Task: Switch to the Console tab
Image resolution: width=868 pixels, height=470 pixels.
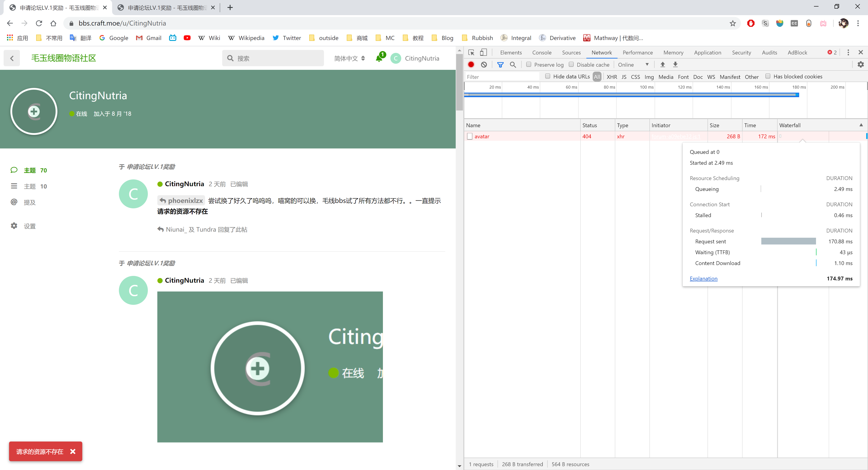Action: pos(542,52)
